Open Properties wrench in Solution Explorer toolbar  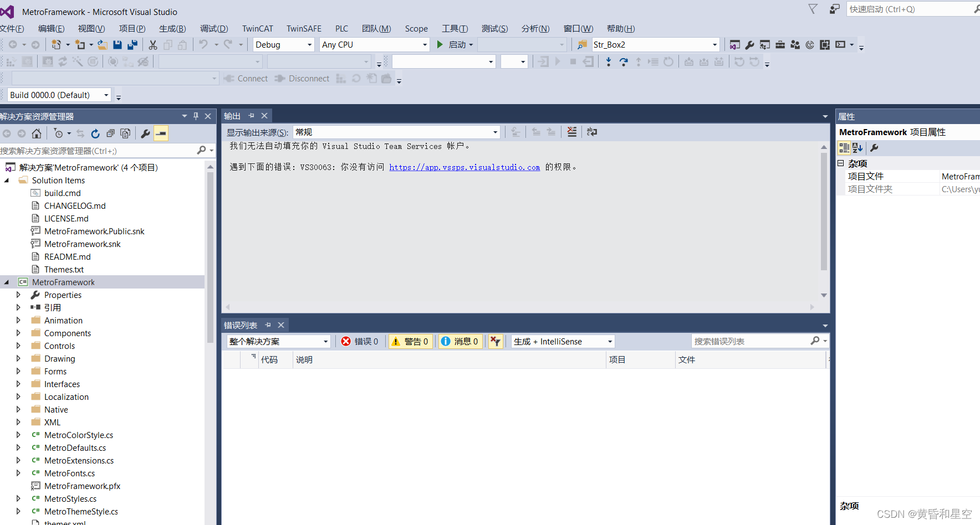pyautogui.click(x=145, y=133)
